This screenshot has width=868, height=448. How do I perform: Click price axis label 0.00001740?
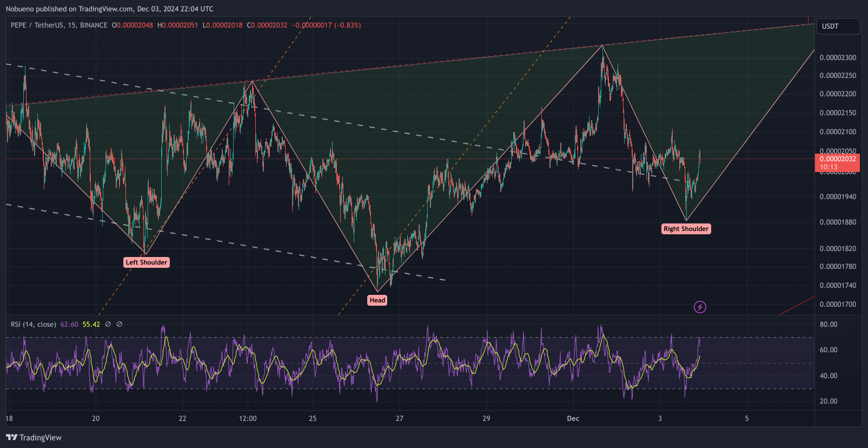838,285
